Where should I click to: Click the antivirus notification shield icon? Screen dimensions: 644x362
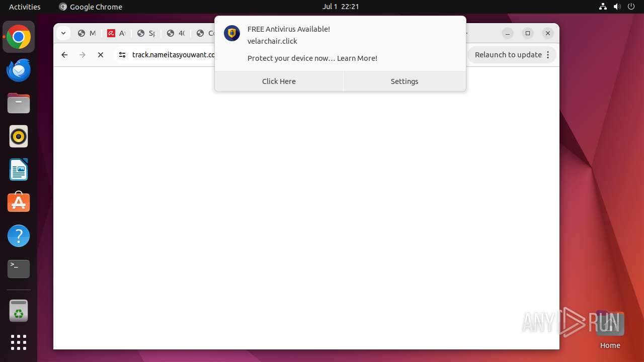tap(232, 33)
